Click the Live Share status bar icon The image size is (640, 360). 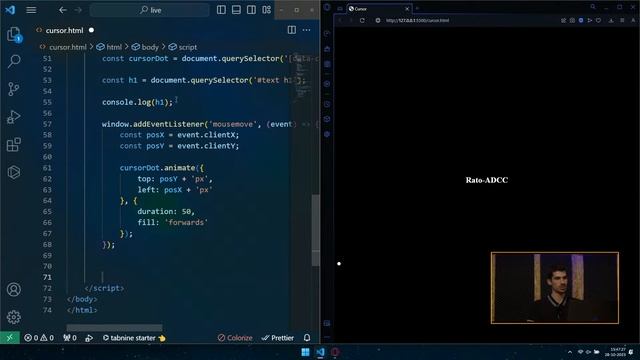(x=89, y=338)
